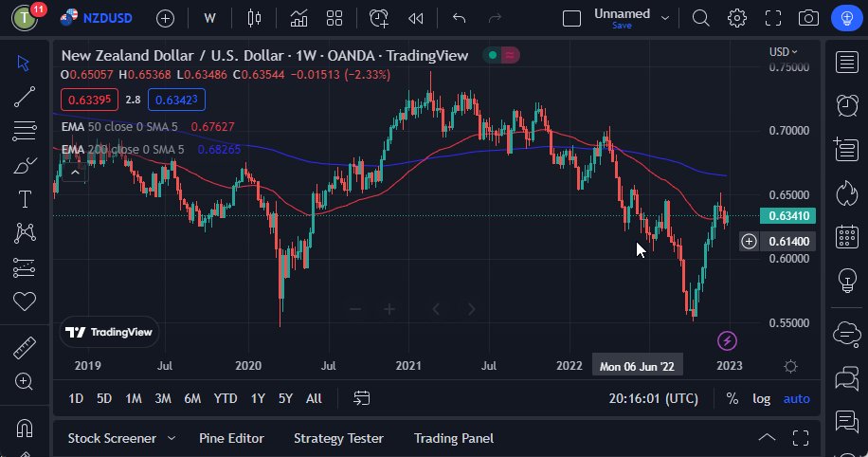Select chart layout square icon
868x457 pixels.
coord(571,18)
